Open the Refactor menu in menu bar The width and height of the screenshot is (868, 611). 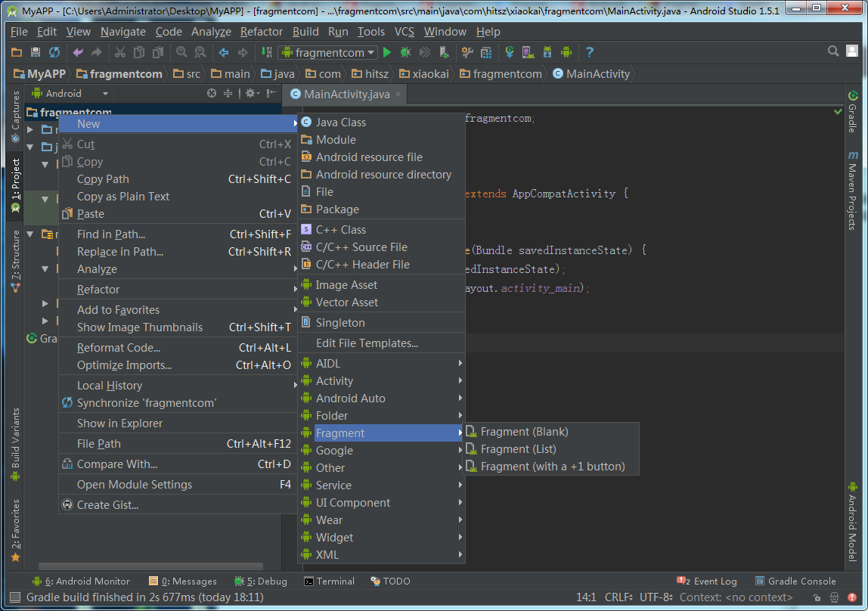[x=262, y=32]
